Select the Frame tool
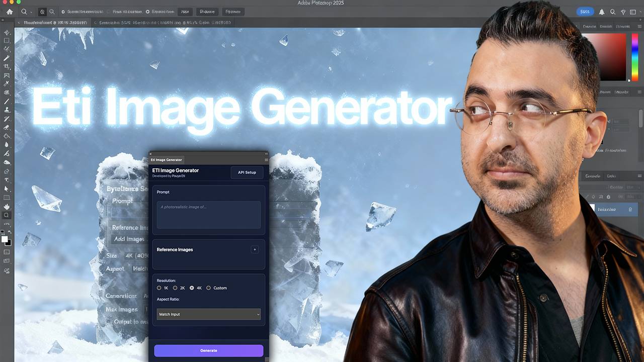The height and width of the screenshot is (362, 644). (x=7, y=75)
